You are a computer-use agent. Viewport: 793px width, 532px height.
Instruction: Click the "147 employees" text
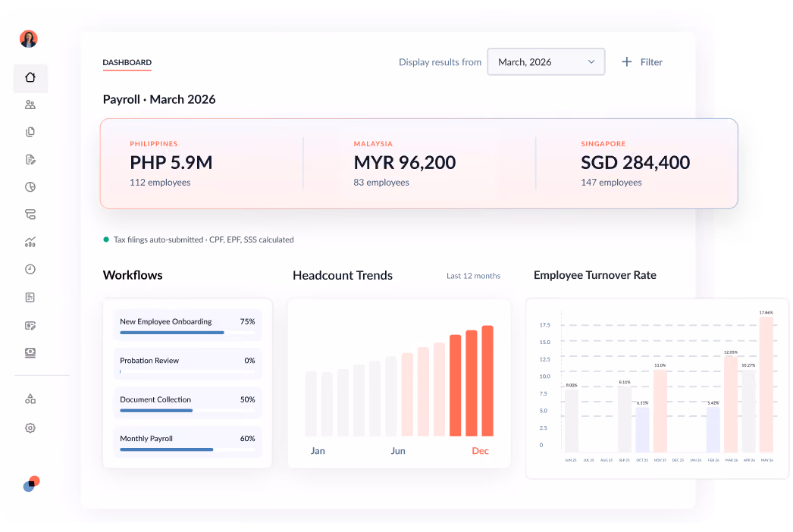pyautogui.click(x=611, y=182)
